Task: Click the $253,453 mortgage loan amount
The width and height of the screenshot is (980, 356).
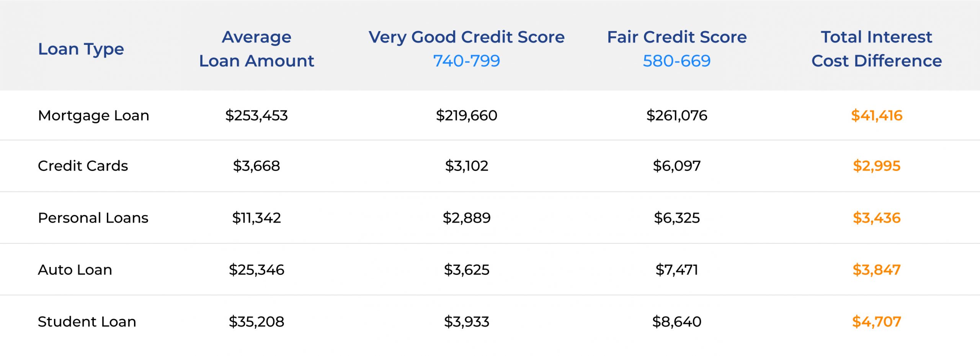Action: (256, 115)
